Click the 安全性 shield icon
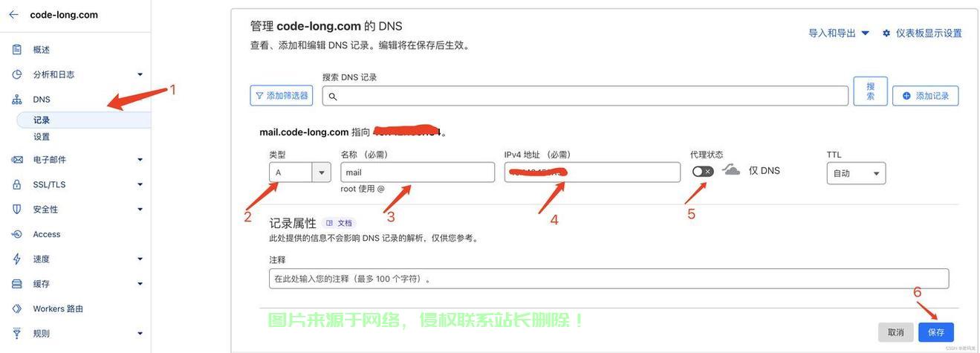This screenshot has height=353, width=980. [x=17, y=210]
